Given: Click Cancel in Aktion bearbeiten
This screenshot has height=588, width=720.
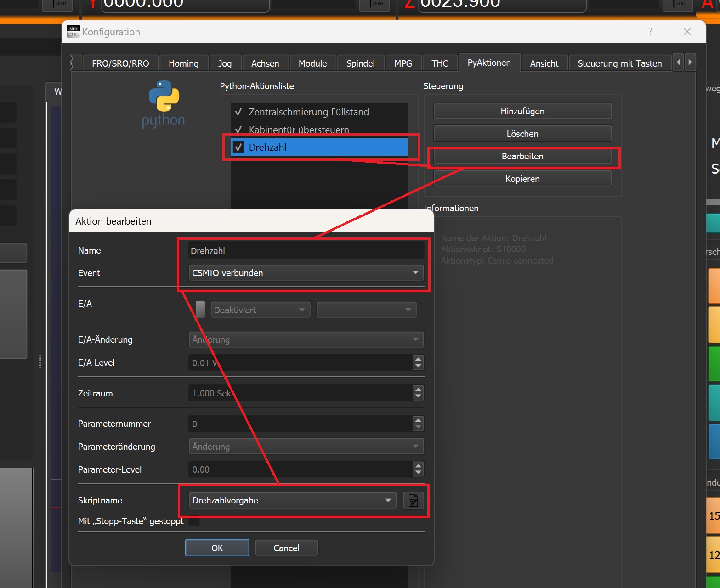Looking at the screenshot, I should tap(286, 548).
